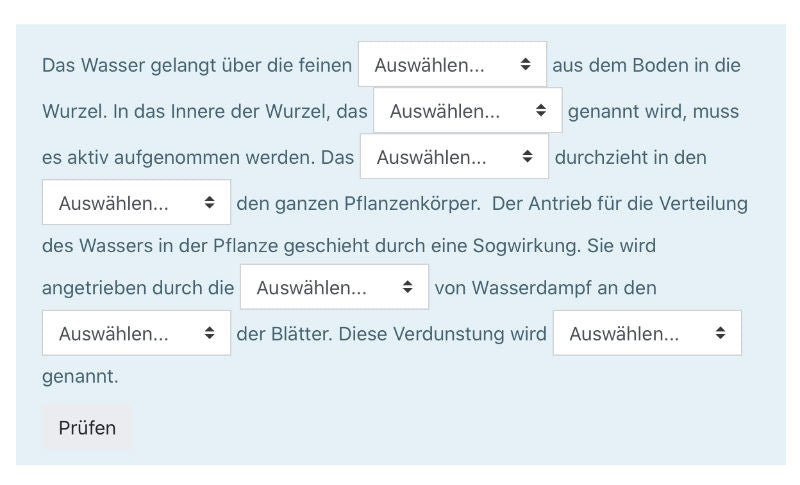Click text 'der Blätter. Diese Verdunstung wird'
Image resolution: width=800 pixels, height=485 pixels.
[x=391, y=334]
